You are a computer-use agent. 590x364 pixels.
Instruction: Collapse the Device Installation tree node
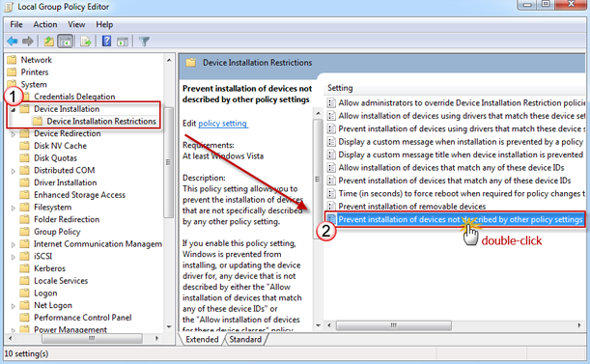click(14, 109)
